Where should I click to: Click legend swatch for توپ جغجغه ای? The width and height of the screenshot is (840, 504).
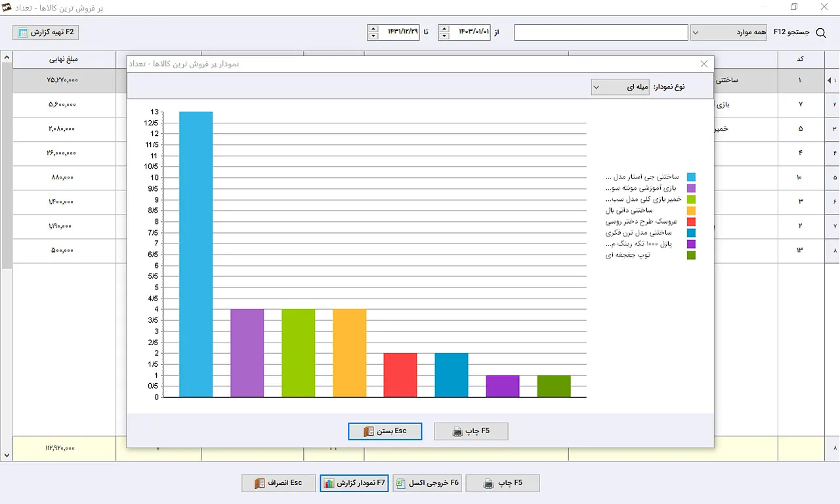(691, 255)
